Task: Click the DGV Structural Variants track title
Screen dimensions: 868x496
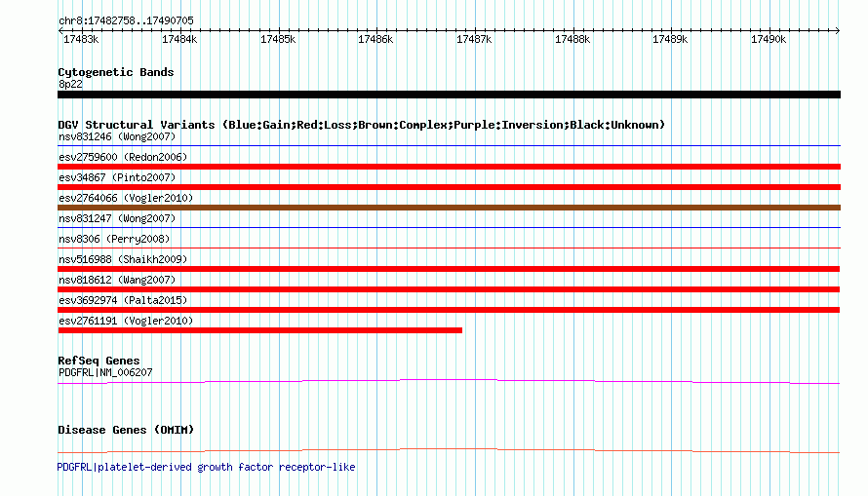Action: click(362, 125)
